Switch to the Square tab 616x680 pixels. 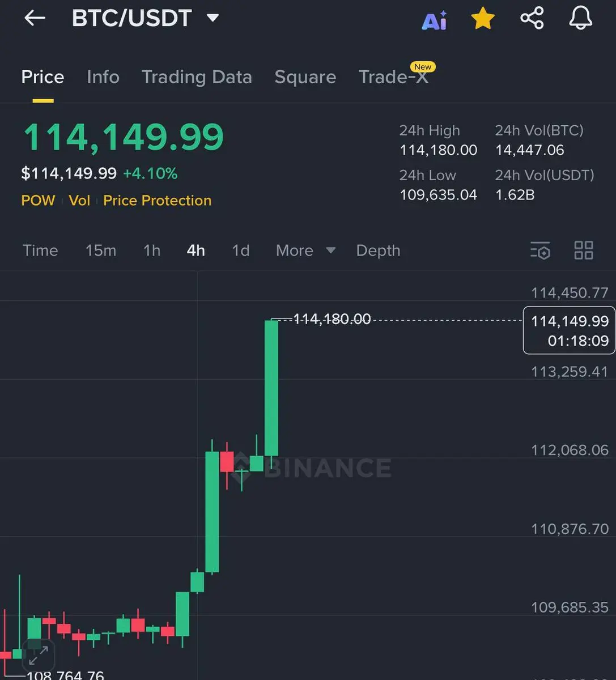(x=305, y=77)
